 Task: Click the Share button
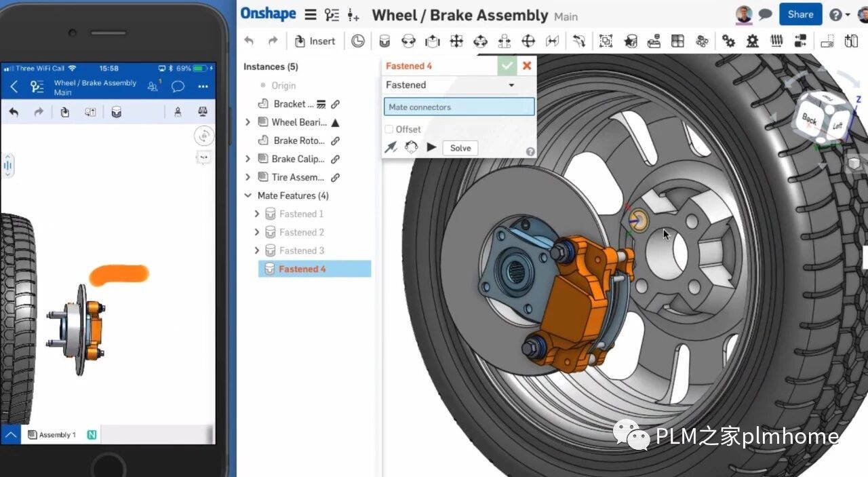click(800, 14)
